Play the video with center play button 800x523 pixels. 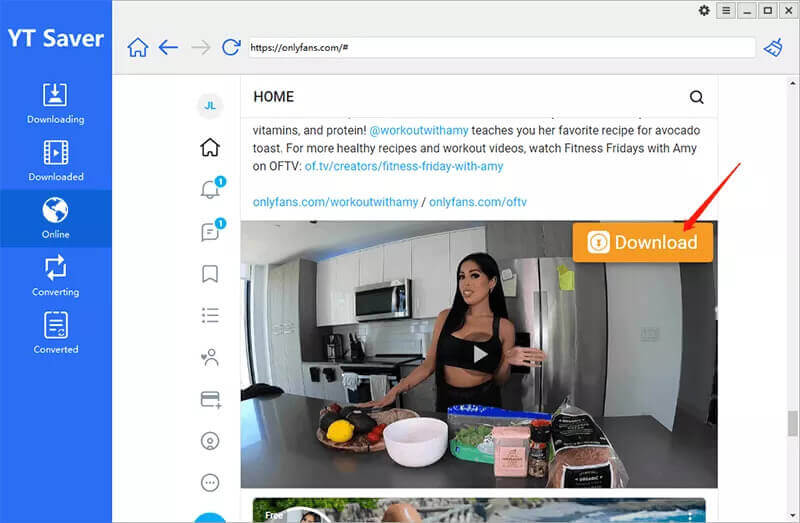tap(480, 353)
